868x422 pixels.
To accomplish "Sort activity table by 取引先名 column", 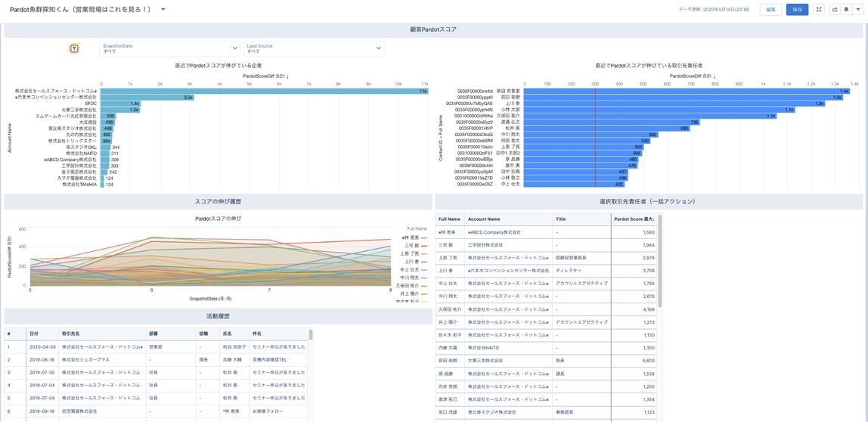I will (x=102, y=334).
